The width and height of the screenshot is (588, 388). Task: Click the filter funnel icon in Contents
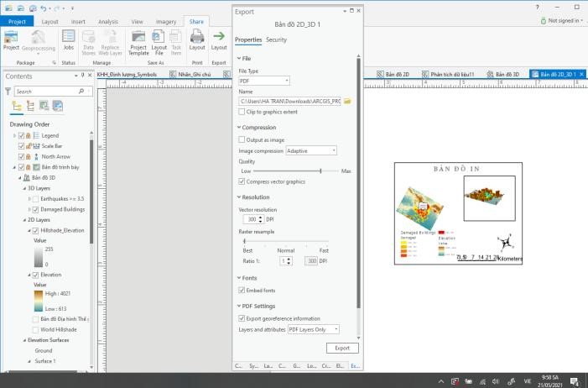coord(8,92)
